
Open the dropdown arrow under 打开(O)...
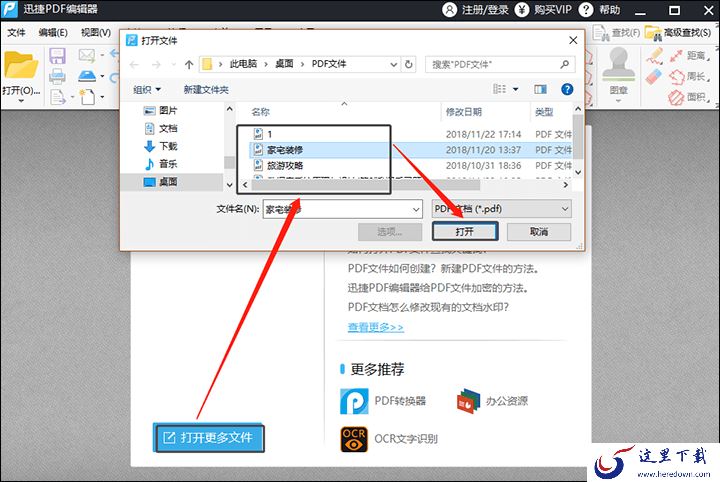pos(21,101)
